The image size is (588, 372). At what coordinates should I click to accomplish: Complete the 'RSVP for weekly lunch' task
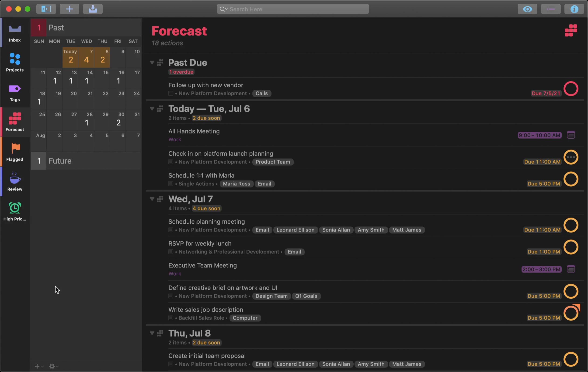coord(571,247)
